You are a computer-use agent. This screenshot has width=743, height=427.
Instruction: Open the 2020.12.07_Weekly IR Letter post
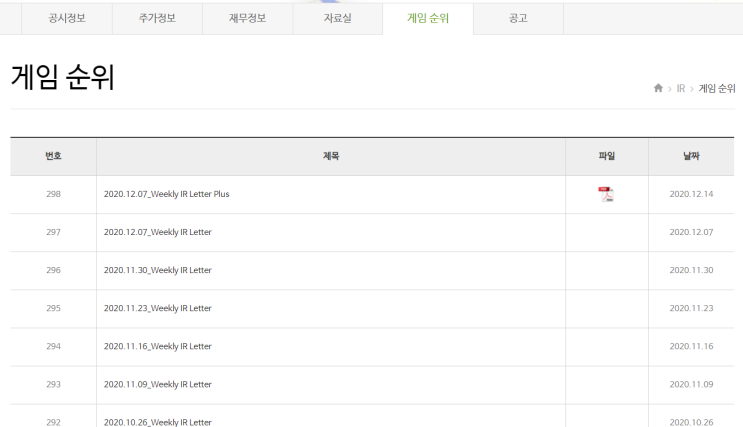(x=158, y=232)
